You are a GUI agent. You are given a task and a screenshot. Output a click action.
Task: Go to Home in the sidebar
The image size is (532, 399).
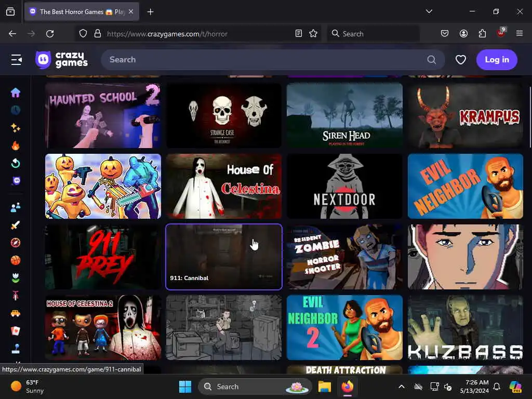[x=15, y=92]
